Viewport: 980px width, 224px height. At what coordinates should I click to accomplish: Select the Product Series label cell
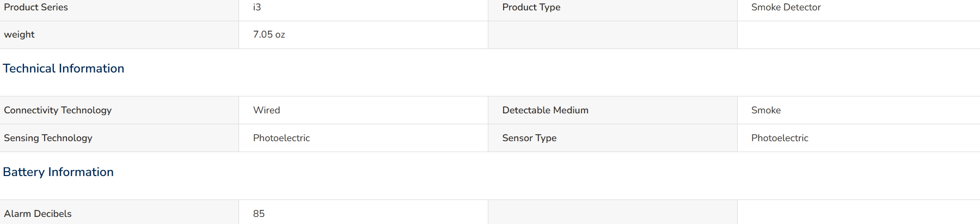point(119,10)
